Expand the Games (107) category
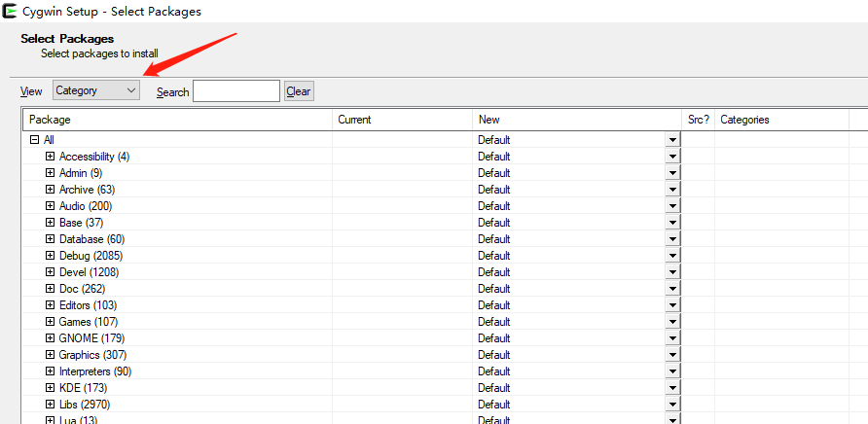Image resolution: width=868 pixels, height=424 pixels. coord(51,322)
